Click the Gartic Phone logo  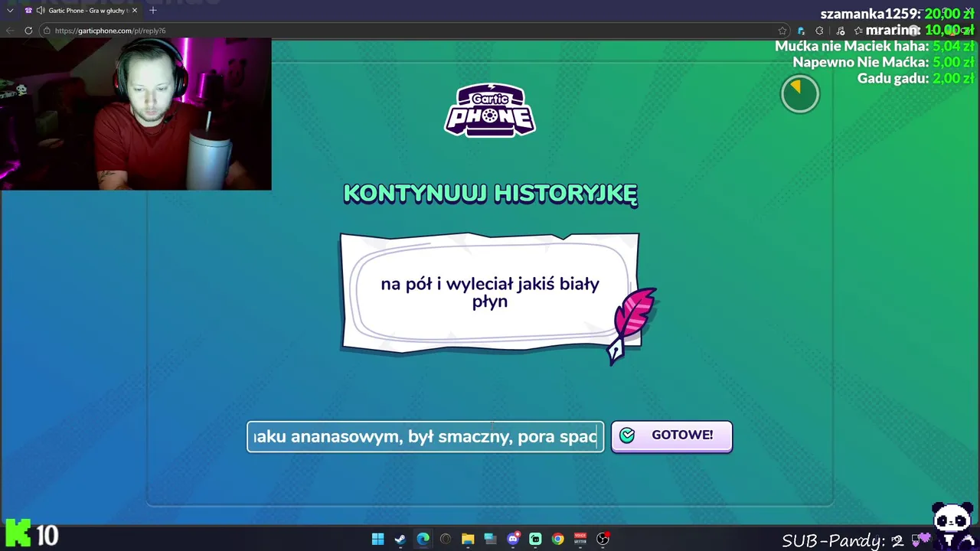(490, 110)
